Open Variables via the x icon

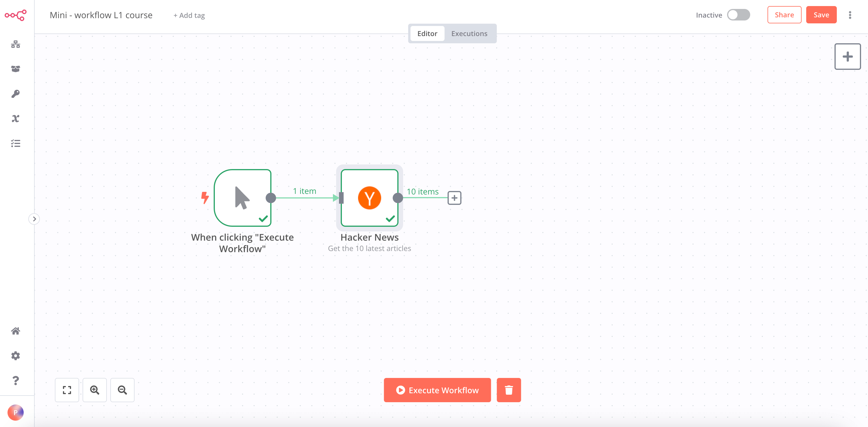coord(16,118)
